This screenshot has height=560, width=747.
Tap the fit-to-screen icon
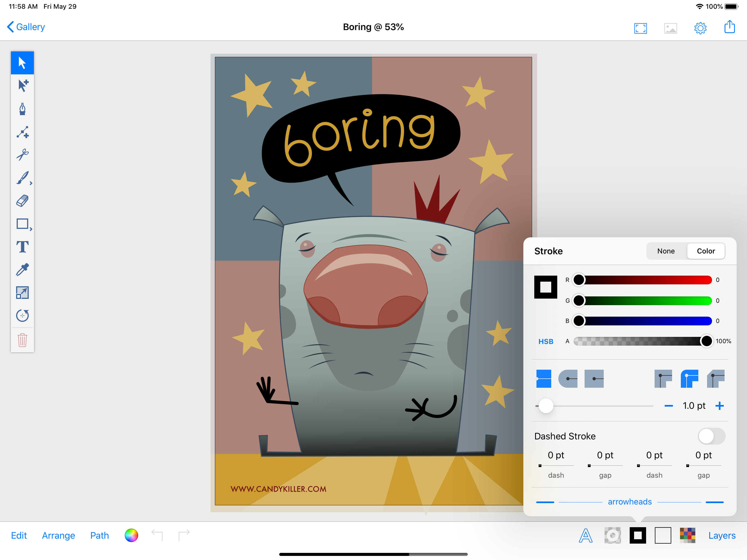pos(640,28)
